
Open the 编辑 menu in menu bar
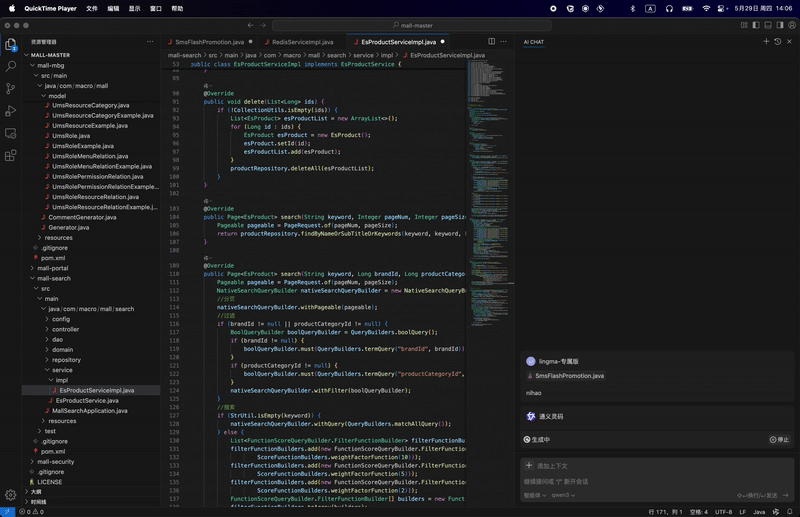pos(113,8)
